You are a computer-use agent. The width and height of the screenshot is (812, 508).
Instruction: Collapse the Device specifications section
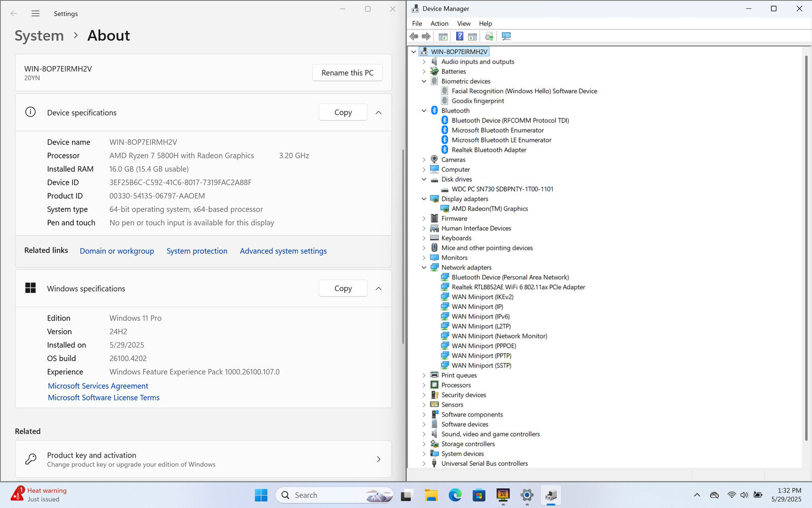[x=379, y=113]
